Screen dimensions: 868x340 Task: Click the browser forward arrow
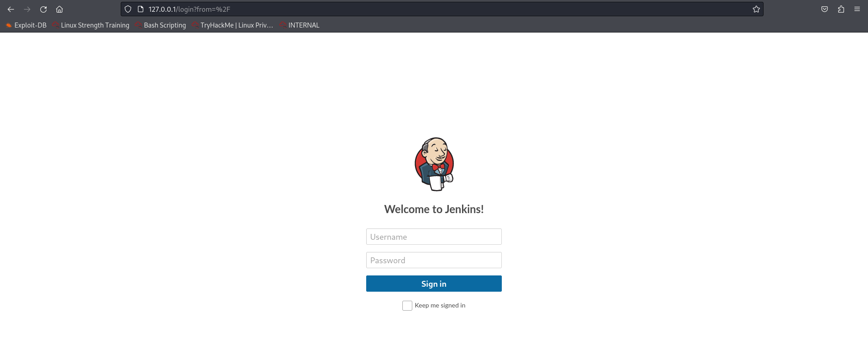(27, 9)
